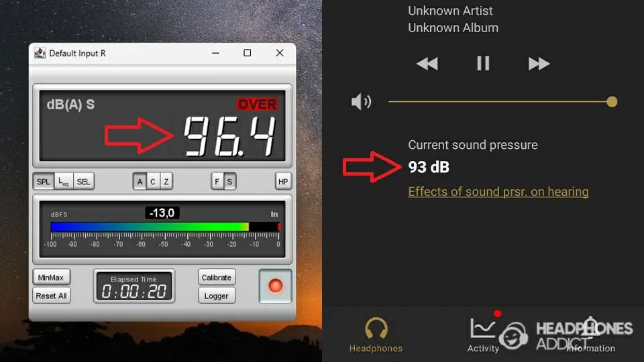
Task: Click the Elapsed Time display
Action: tap(134, 286)
